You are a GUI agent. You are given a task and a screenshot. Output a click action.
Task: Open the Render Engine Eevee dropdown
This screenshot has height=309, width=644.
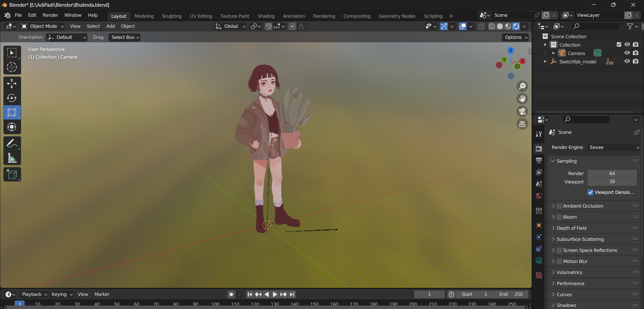[x=613, y=147]
